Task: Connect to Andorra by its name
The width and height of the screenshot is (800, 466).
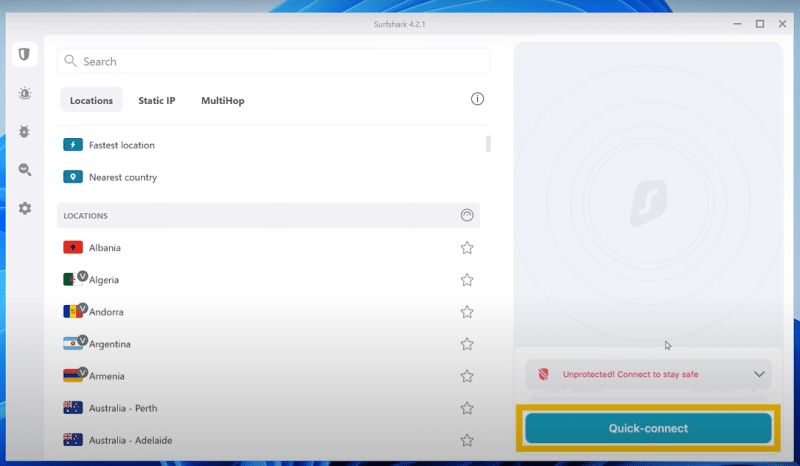Action: [106, 312]
